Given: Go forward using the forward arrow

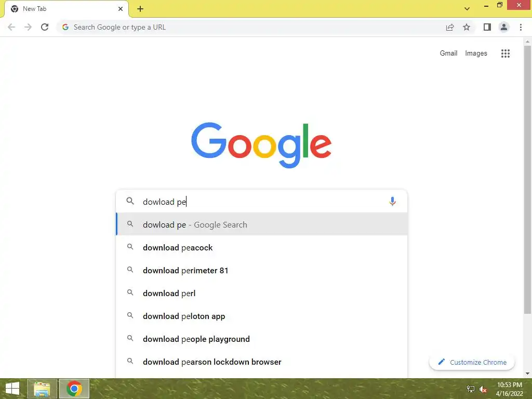Looking at the screenshot, I should coord(28,27).
